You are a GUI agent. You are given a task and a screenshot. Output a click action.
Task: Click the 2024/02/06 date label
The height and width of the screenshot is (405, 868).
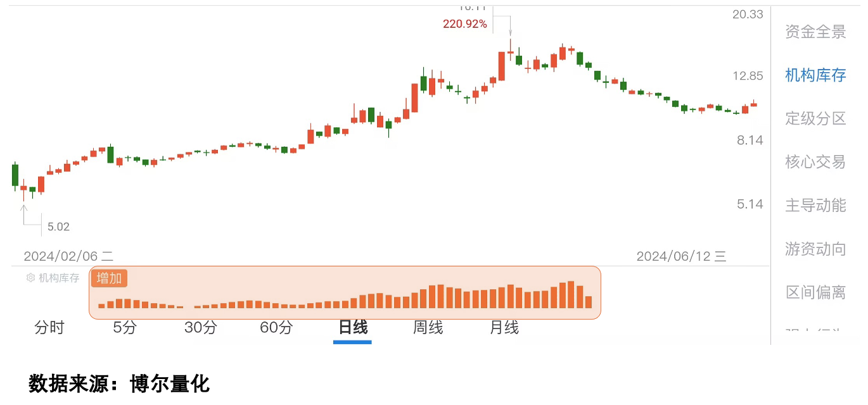[x=70, y=256]
